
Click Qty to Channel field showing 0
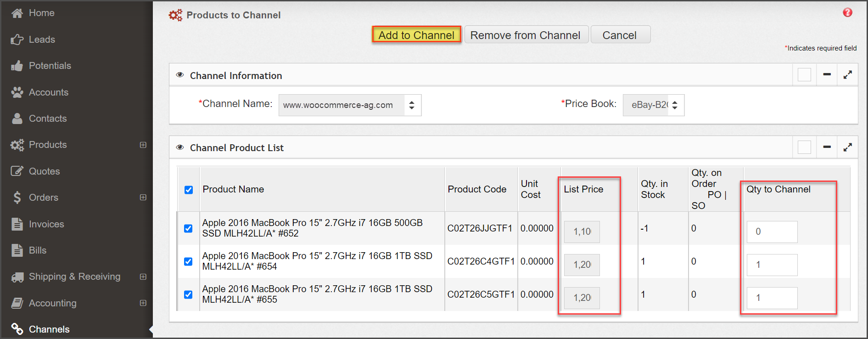click(x=772, y=232)
